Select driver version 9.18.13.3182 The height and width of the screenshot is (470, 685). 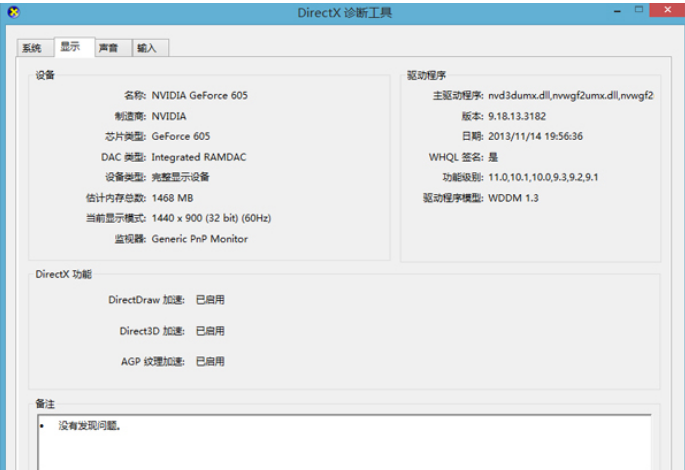pos(517,116)
